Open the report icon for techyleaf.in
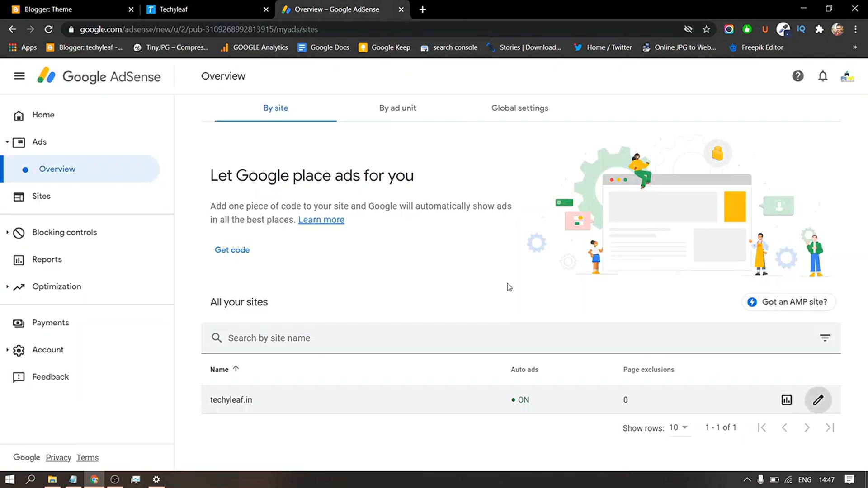Viewport: 868px width, 488px height. point(787,400)
